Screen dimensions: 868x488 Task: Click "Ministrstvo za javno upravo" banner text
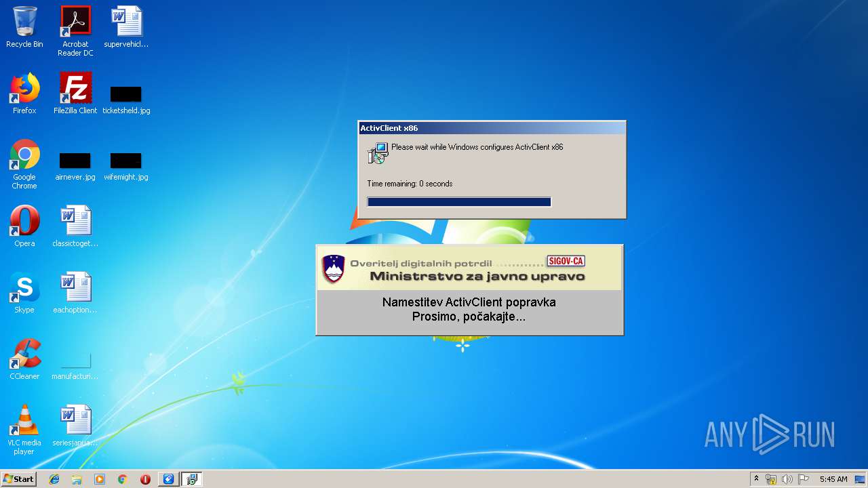tap(477, 277)
